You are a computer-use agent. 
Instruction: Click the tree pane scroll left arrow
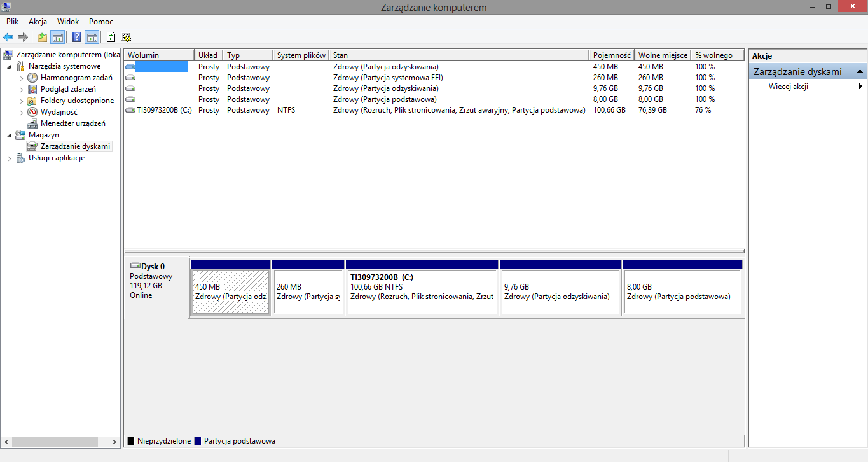point(6,442)
